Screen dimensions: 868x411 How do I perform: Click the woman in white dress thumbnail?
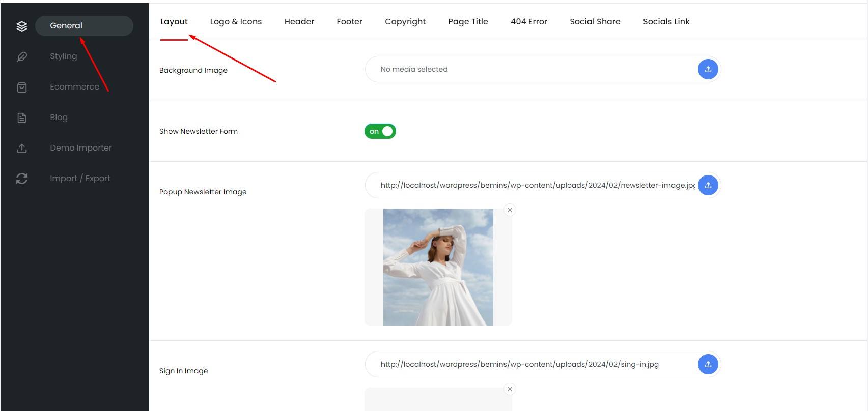point(438,267)
